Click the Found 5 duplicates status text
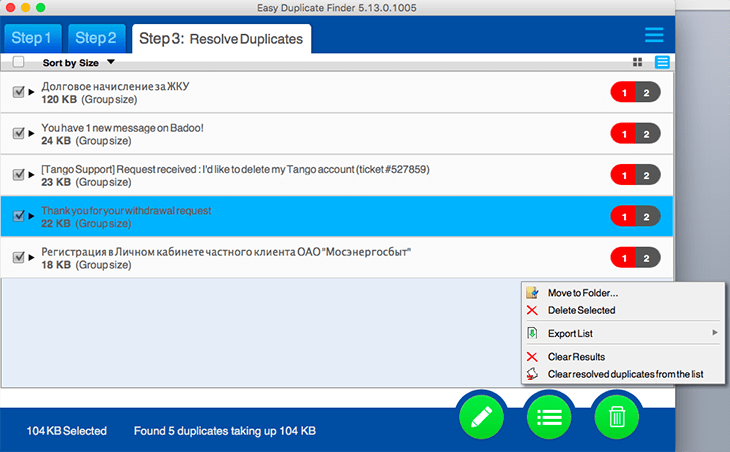 pos(225,431)
